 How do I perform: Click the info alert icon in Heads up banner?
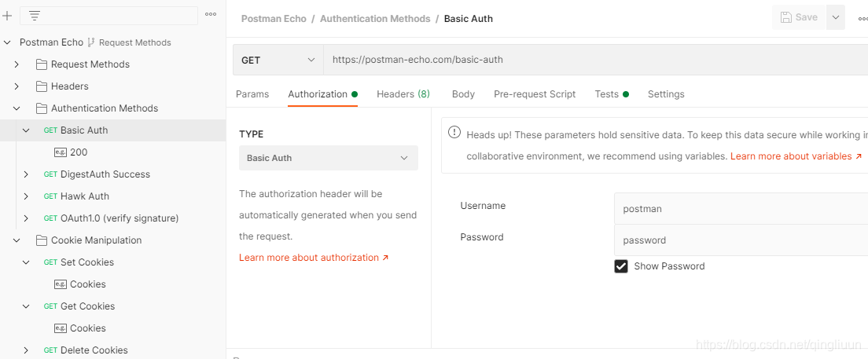pyautogui.click(x=454, y=132)
